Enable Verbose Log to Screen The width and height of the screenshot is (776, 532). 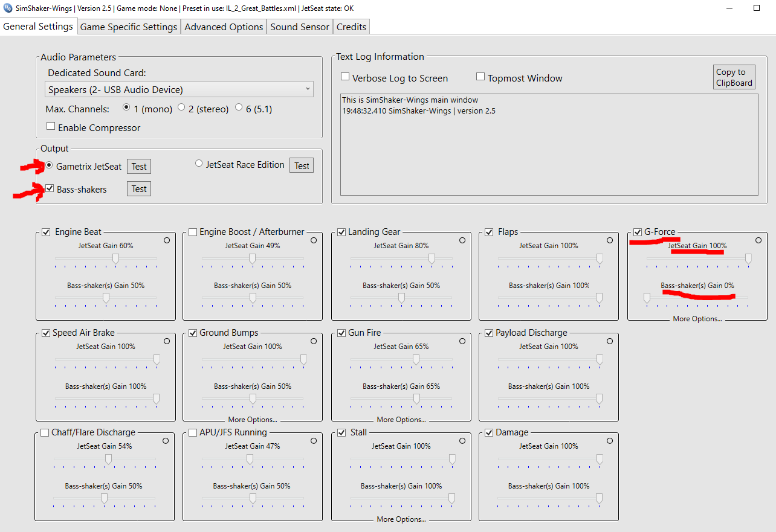[x=345, y=77]
